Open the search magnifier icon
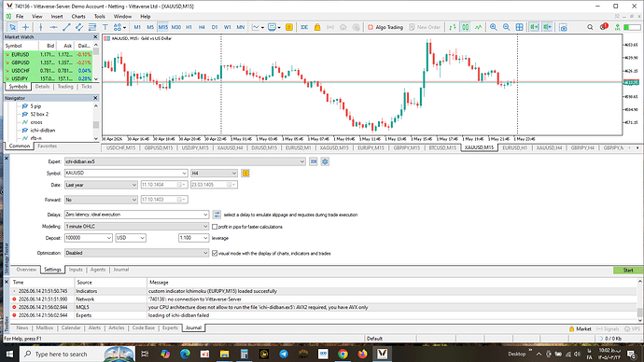644x362 pixels. pyautogui.click(x=590, y=27)
